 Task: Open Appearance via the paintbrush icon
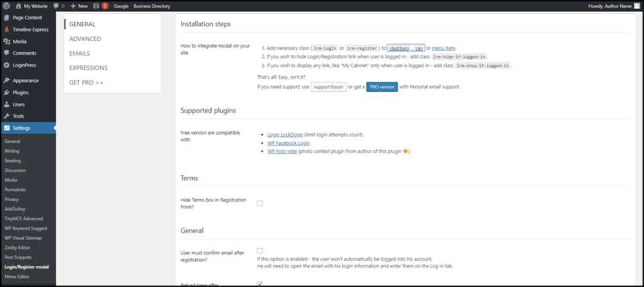click(x=6, y=81)
